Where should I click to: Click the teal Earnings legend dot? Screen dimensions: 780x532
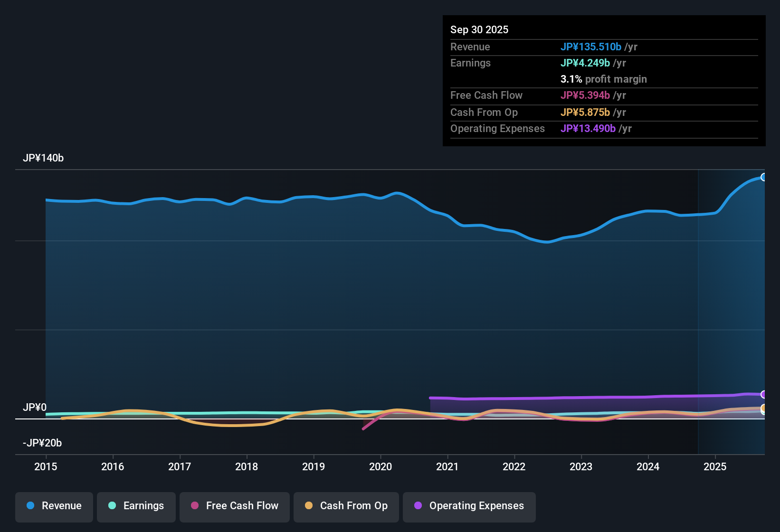click(x=112, y=506)
